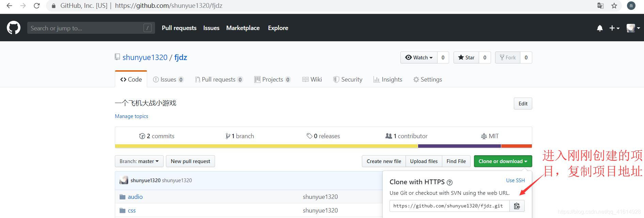View the 1 contributor page
Screen dimensions: 644x218
(406, 136)
